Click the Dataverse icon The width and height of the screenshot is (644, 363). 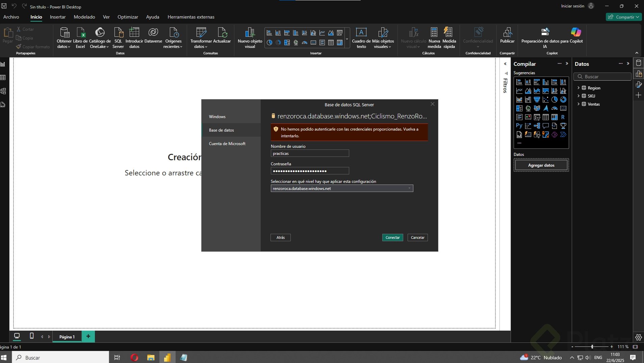click(x=153, y=35)
